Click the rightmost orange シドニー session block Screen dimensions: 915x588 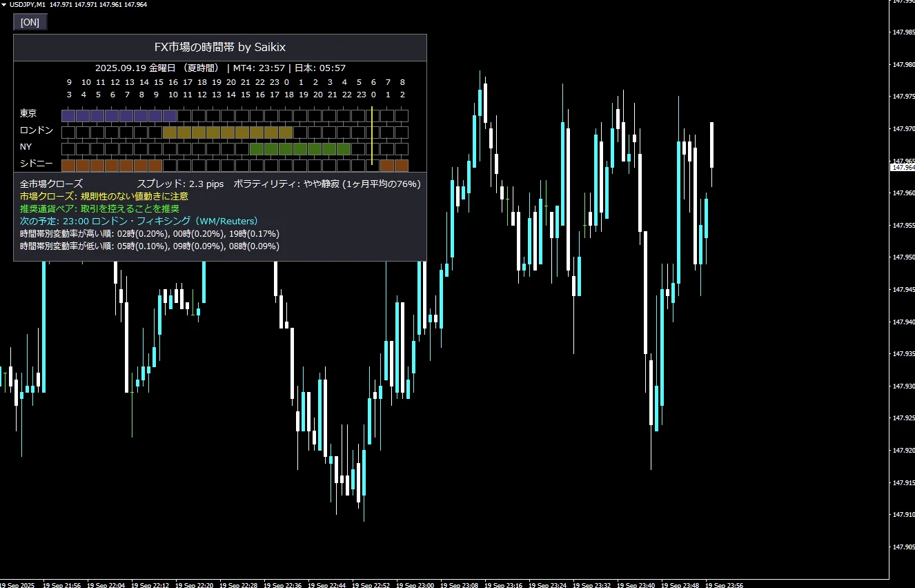coord(402,165)
